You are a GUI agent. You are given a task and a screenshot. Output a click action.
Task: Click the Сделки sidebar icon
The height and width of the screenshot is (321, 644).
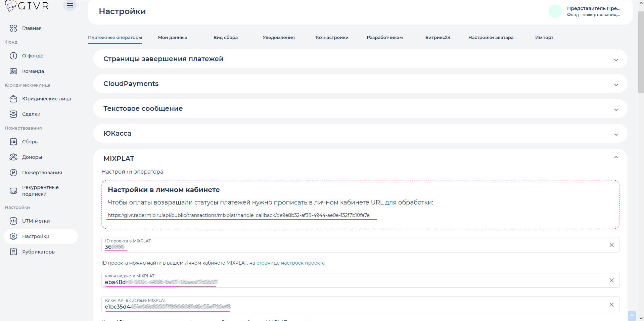[x=13, y=114]
